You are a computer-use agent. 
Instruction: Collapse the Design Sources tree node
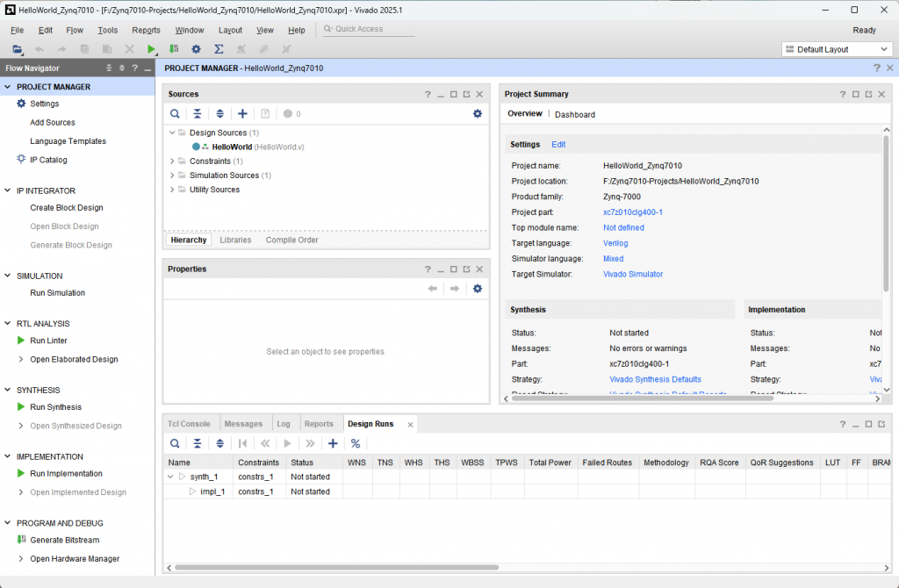click(x=172, y=133)
